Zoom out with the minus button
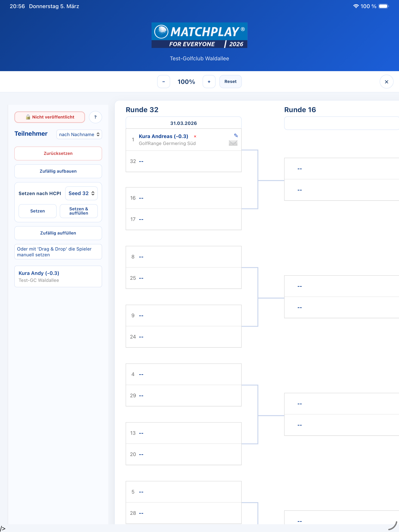Image resolution: width=399 pixels, height=532 pixels. coord(164,82)
